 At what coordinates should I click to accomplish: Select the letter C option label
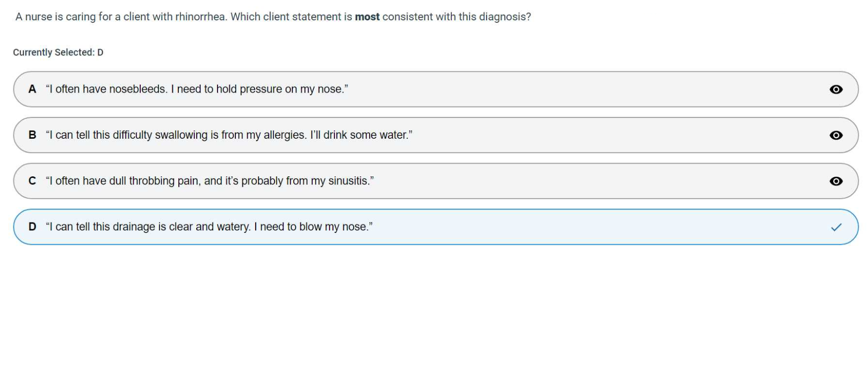coord(32,181)
